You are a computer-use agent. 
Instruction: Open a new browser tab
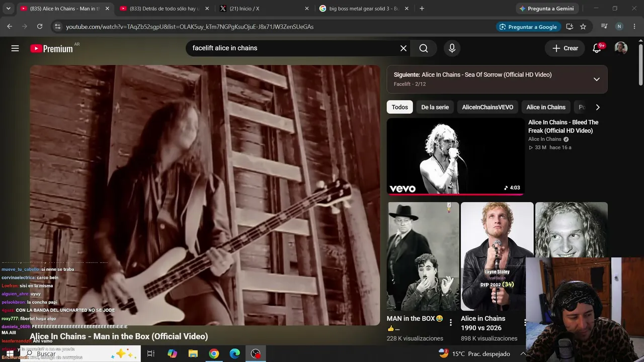tap(422, 9)
